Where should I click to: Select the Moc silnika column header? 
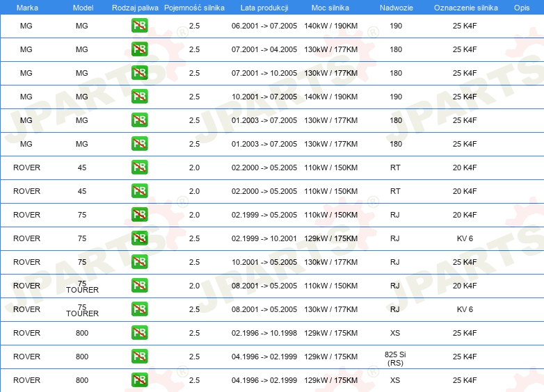pos(330,7)
